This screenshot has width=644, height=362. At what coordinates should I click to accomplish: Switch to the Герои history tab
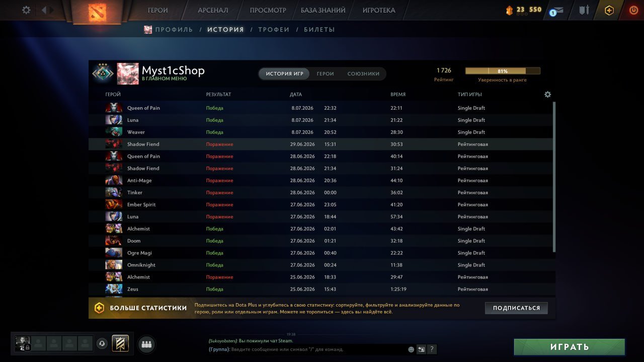325,74
